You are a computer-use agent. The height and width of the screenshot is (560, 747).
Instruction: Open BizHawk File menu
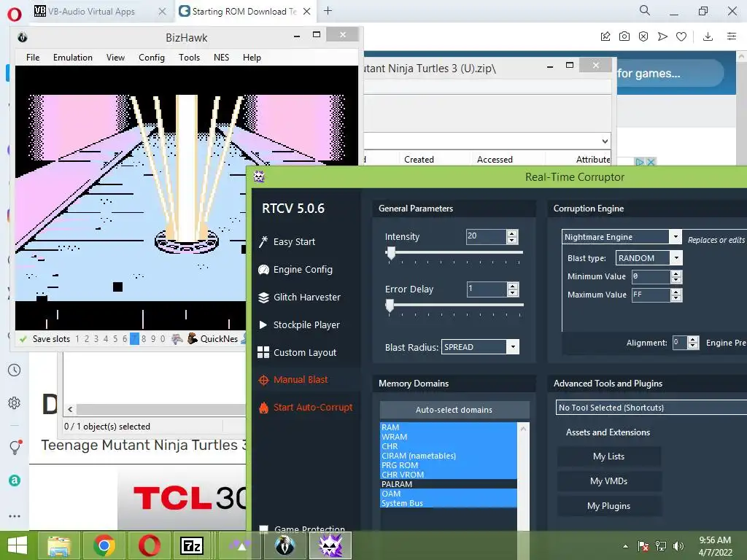33,58
